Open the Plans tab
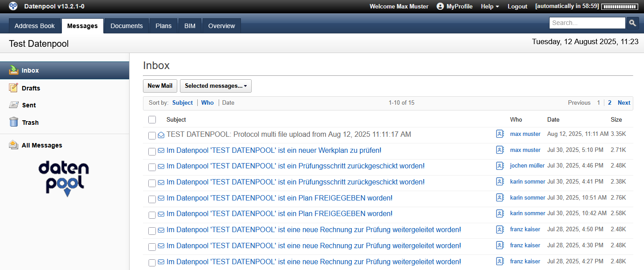Screen dimensions: 644x270 (163, 26)
